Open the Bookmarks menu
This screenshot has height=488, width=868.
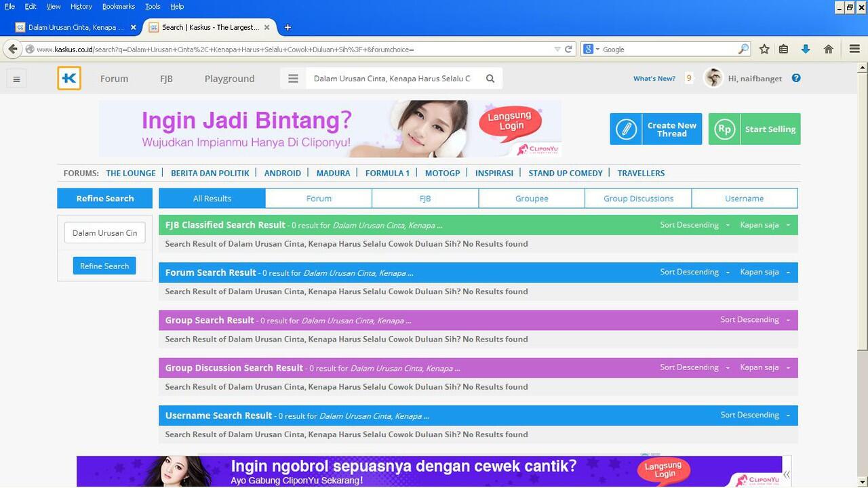pos(119,6)
